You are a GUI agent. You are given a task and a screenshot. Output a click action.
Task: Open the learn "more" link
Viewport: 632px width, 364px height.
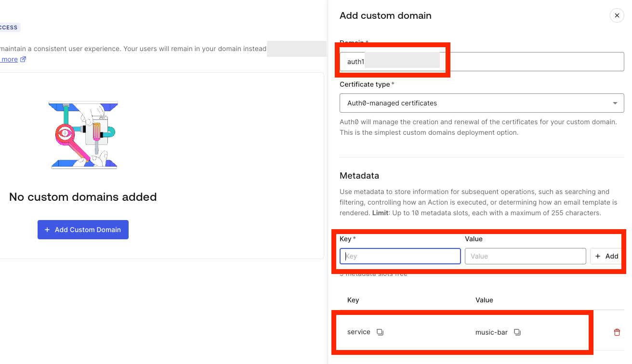click(9, 59)
